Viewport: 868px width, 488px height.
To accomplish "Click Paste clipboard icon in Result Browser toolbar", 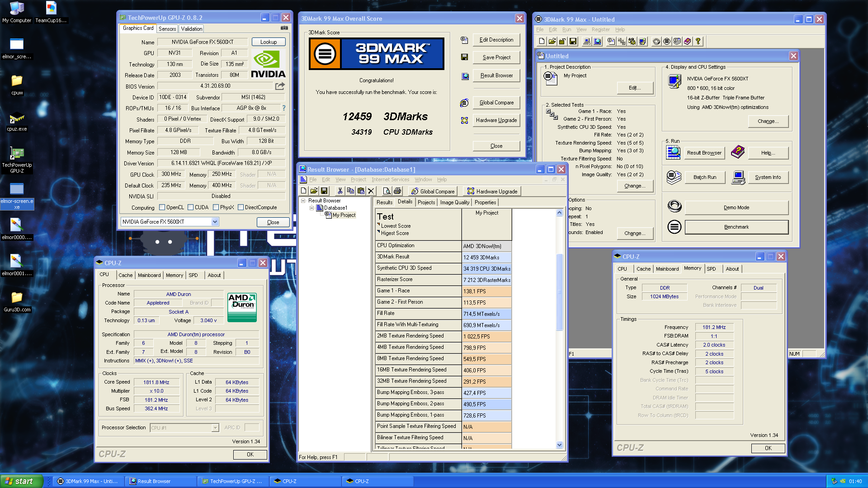I will (361, 191).
